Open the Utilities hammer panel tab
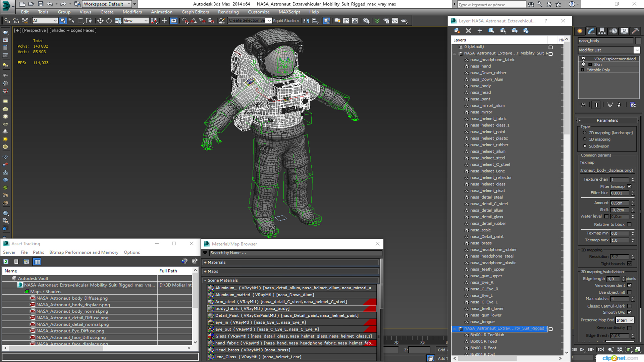The width and height of the screenshot is (644, 362). [x=635, y=31]
